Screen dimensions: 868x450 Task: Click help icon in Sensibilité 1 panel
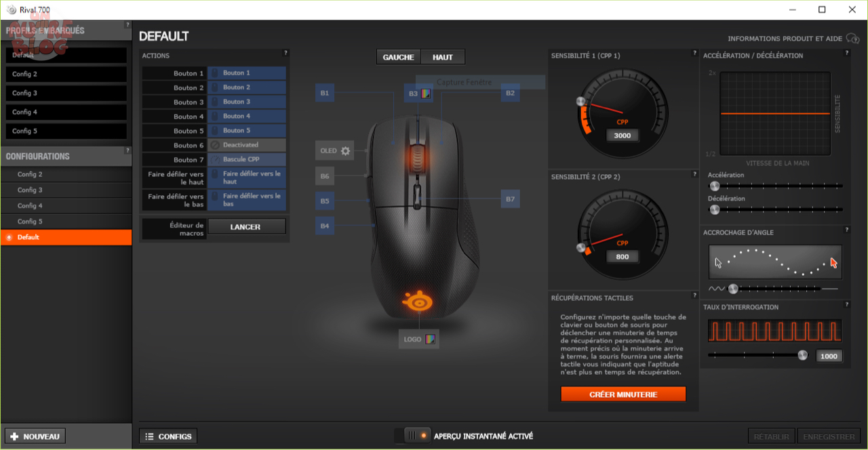pyautogui.click(x=695, y=53)
